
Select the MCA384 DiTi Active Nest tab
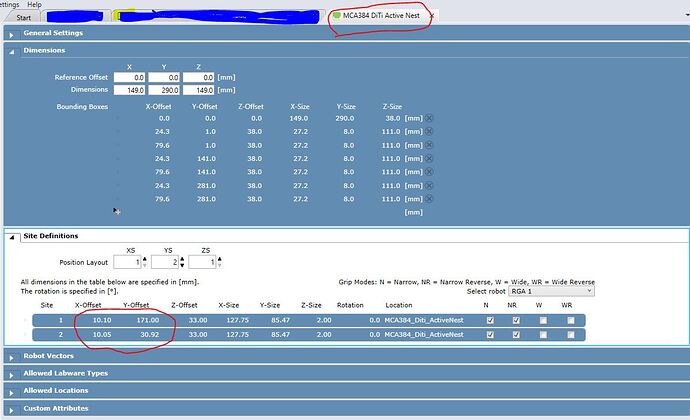point(381,15)
